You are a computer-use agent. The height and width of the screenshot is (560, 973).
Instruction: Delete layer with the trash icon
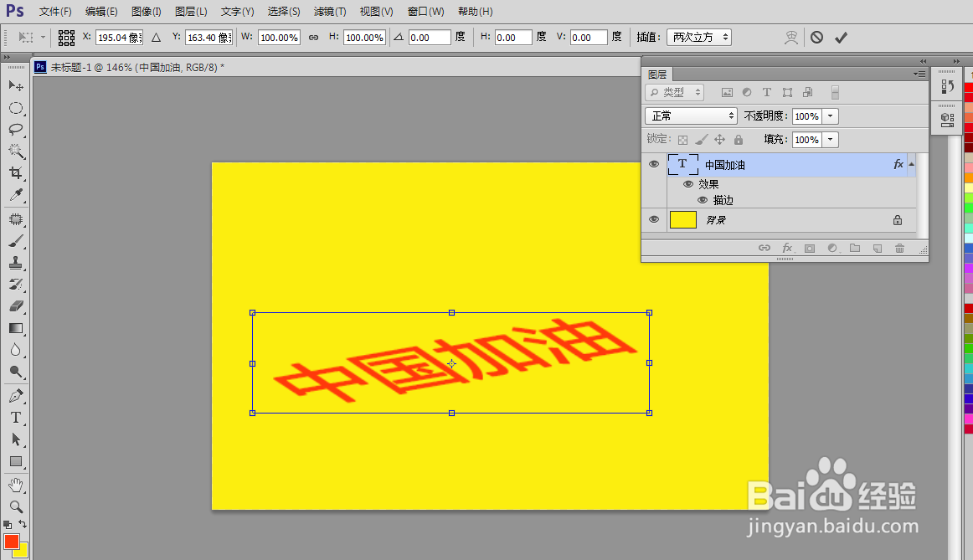[x=899, y=249]
